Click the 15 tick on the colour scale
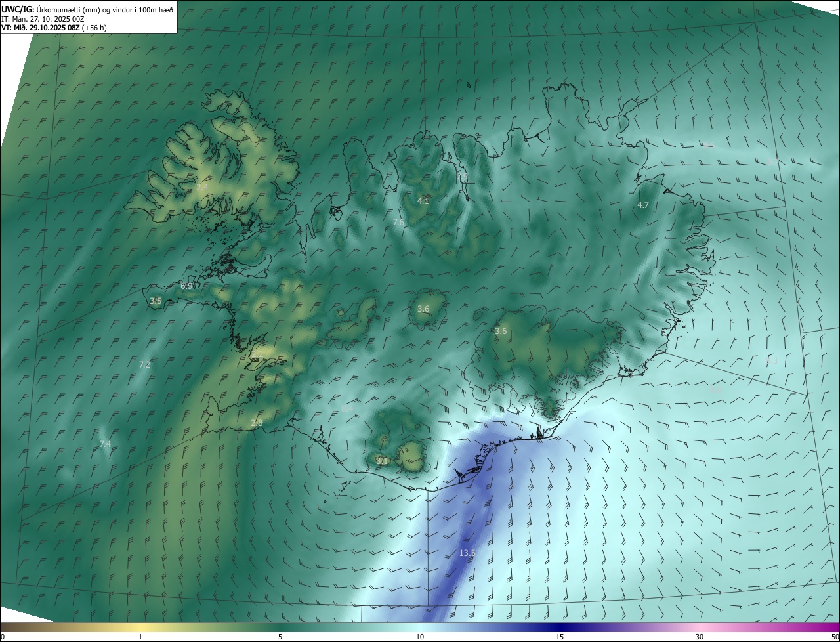 [560, 637]
